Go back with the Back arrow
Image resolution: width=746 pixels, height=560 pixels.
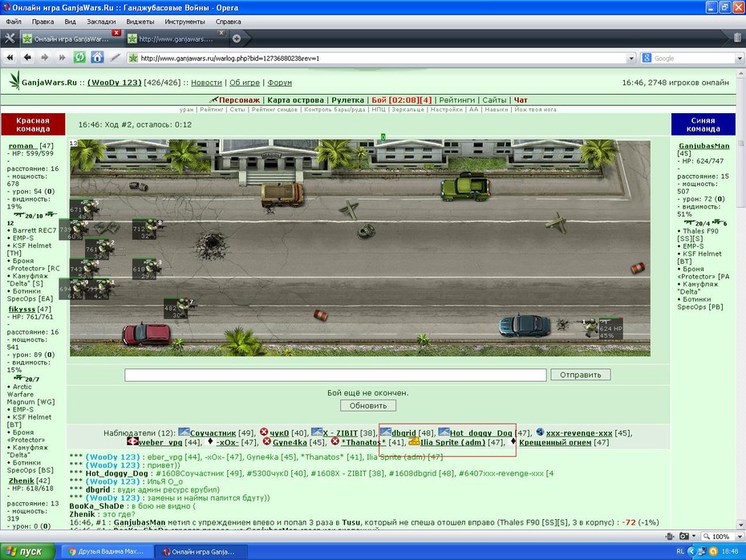tap(27, 58)
